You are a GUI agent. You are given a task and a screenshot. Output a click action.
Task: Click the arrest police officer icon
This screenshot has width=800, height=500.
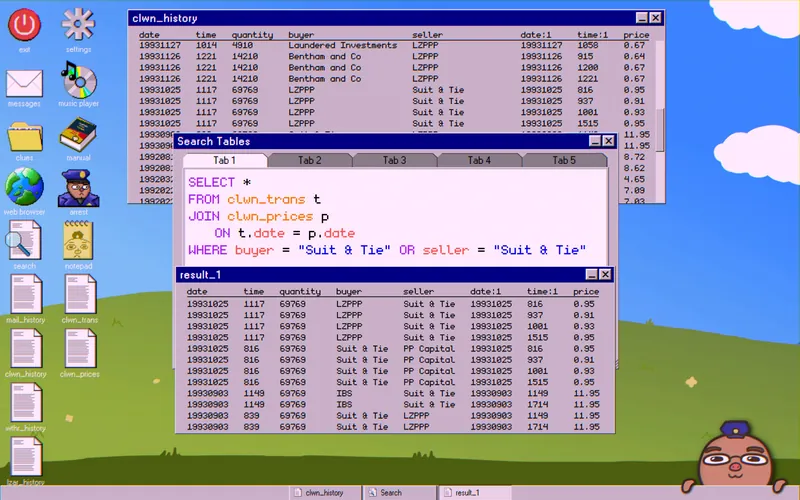coord(79,188)
